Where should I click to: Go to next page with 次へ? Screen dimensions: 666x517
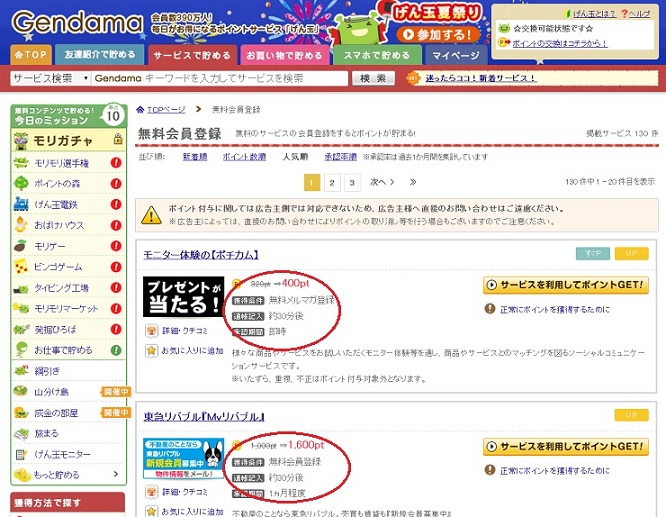(x=382, y=182)
